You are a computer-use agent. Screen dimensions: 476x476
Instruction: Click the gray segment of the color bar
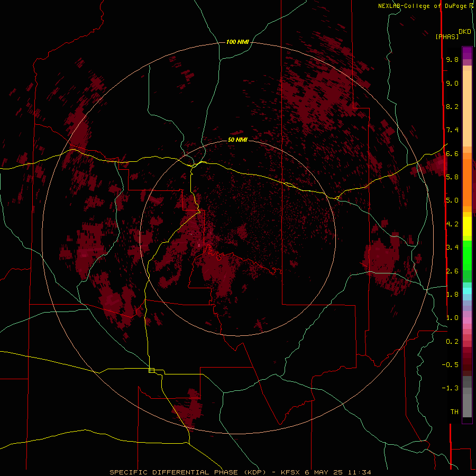[467, 397]
